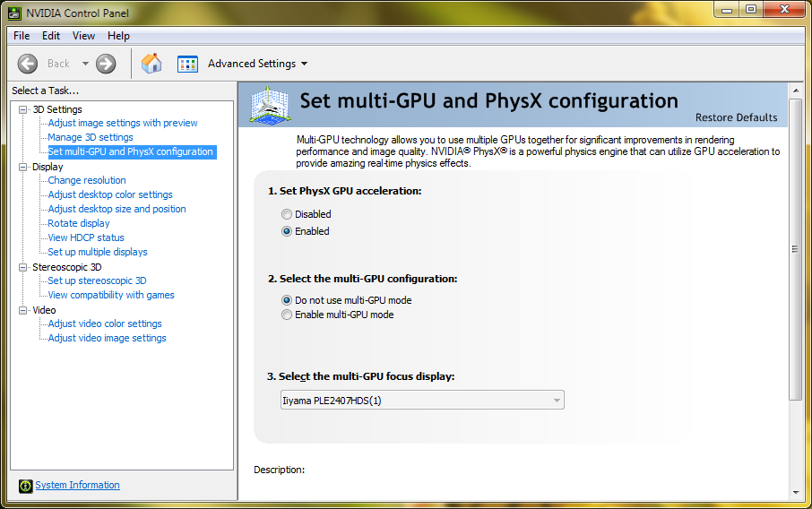Open View compatibility with games
The width and height of the screenshot is (812, 509).
(111, 295)
